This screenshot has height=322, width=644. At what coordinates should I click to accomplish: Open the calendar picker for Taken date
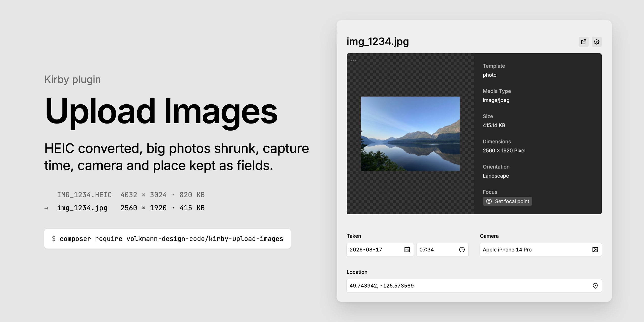tap(407, 250)
